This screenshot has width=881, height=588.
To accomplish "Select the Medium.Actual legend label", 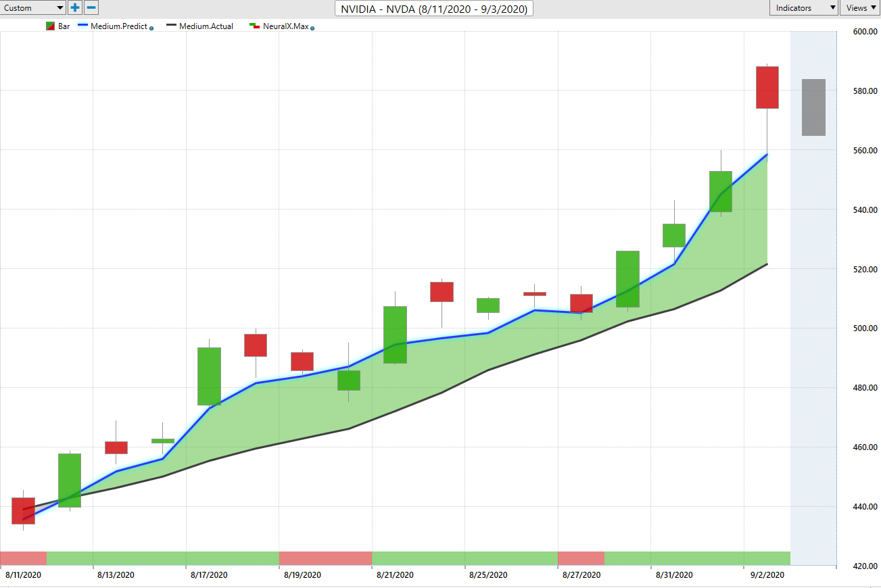I will pos(206,26).
